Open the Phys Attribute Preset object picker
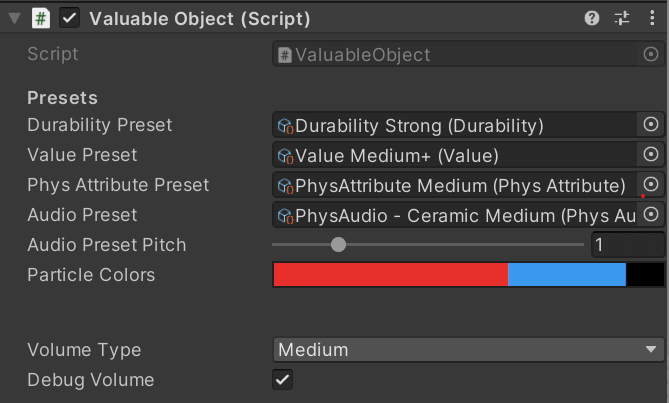The height and width of the screenshot is (403, 669). click(x=651, y=185)
